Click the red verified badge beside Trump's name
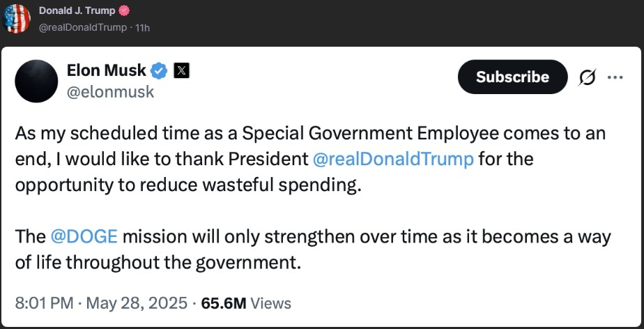This screenshot has height=329, width=644. 124,11
